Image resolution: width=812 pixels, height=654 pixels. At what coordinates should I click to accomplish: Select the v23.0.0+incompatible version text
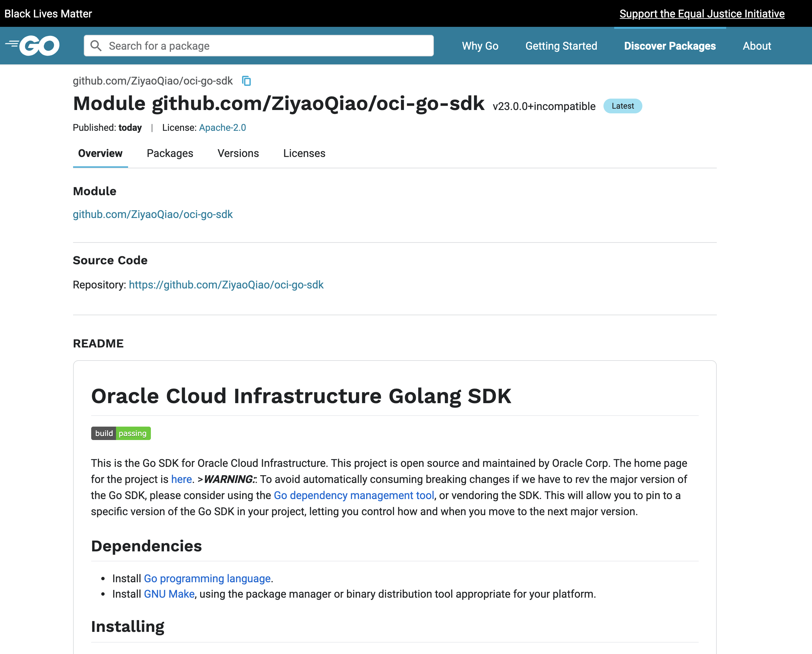(x=544, y=107)
